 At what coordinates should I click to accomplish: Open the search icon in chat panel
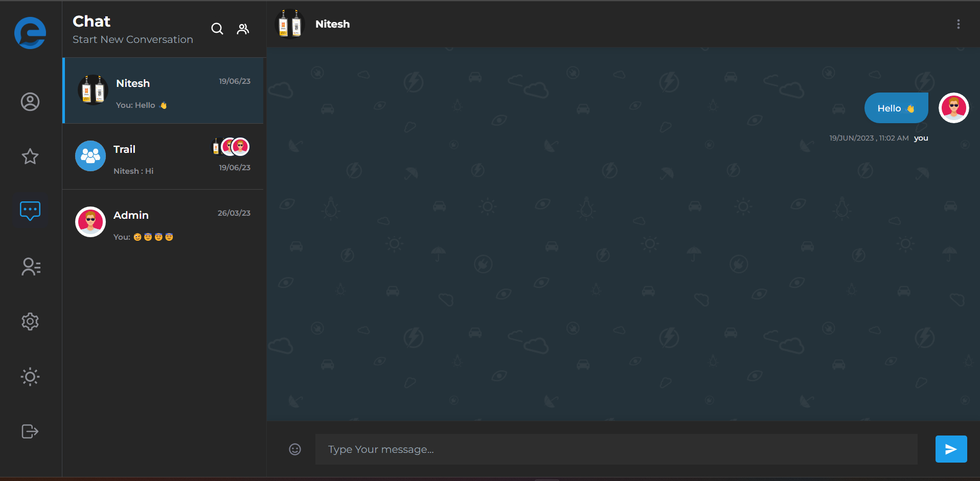(217, 29)
